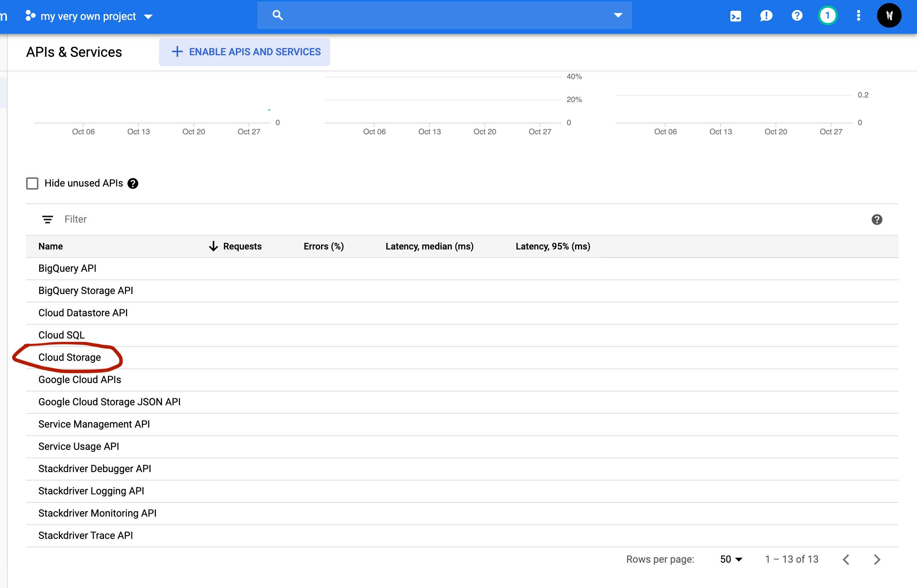The width and height of the screenshot is (917, 588).
Task: Go to next page of results
Action: point(877,559)
